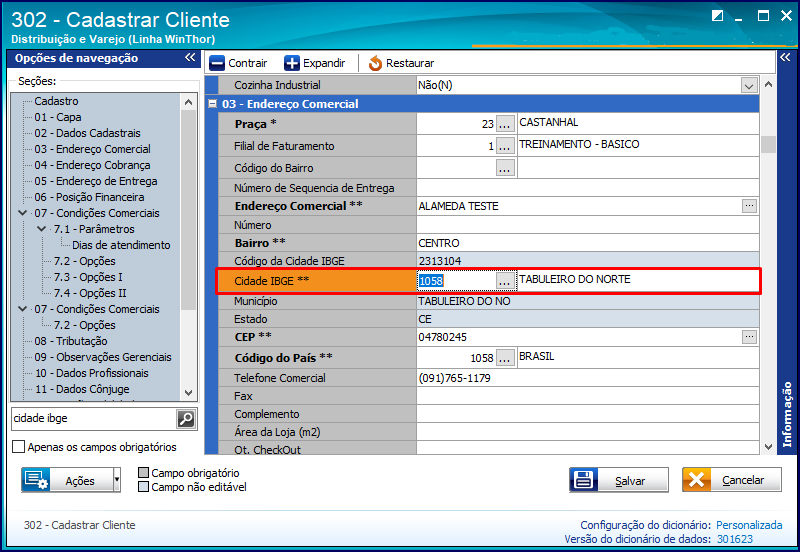Open the Ações dropdown arrow
800x552 pixels.
point(117,480)
